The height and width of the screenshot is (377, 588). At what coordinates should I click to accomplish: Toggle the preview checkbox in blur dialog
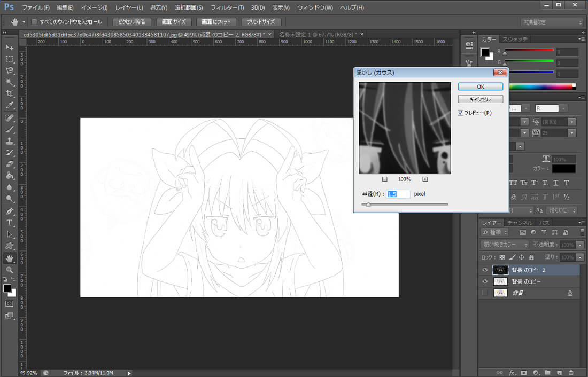point(460,113)
